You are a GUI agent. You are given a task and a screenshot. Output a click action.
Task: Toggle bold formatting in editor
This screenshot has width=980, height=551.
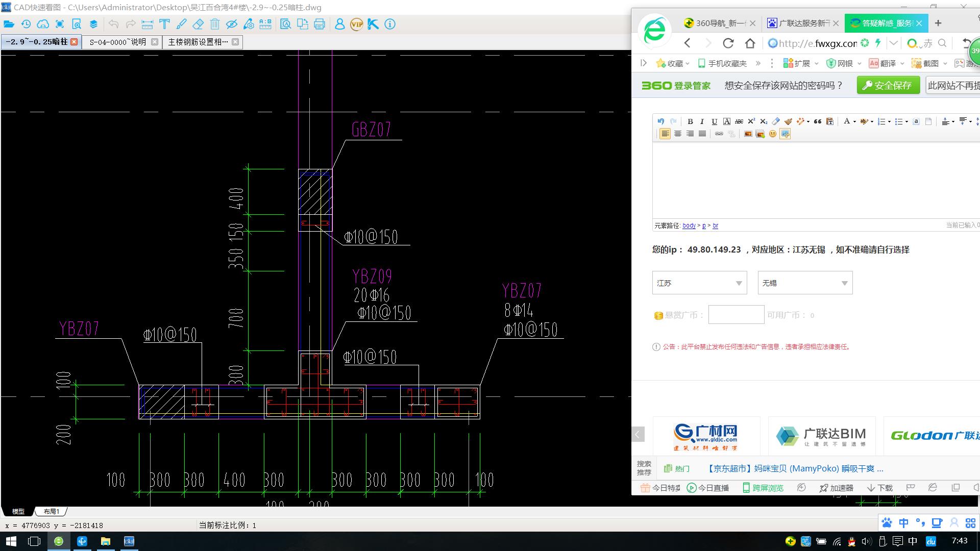pos(690,121)
